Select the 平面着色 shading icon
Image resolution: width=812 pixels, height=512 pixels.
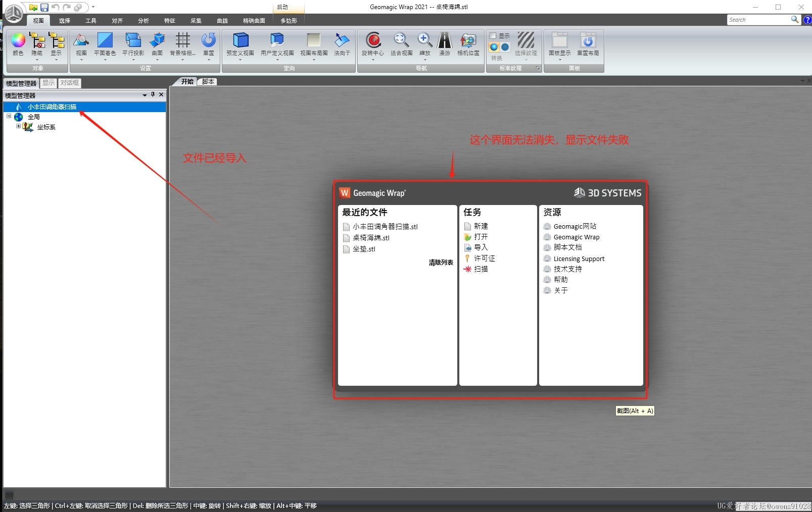105,40
